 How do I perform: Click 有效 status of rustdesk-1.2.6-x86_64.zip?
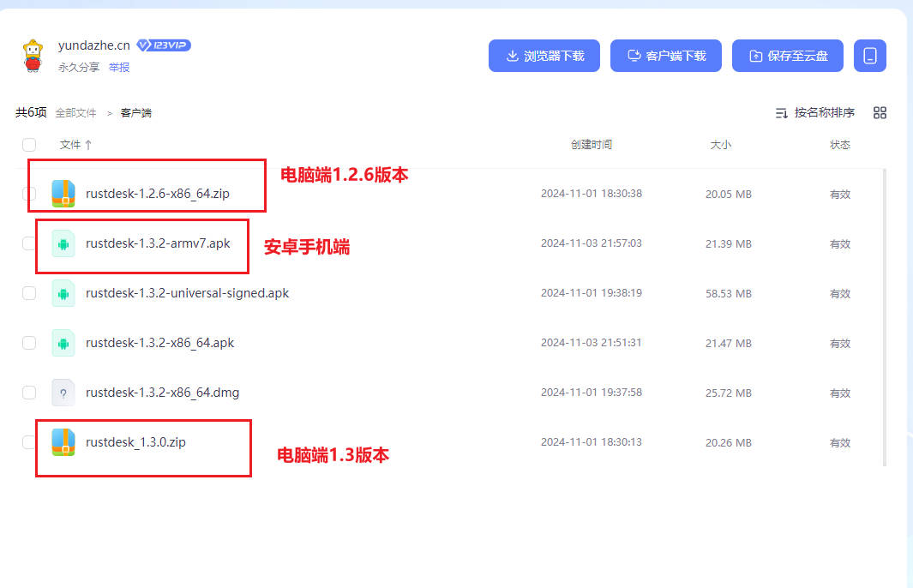[x=839, y=195]
